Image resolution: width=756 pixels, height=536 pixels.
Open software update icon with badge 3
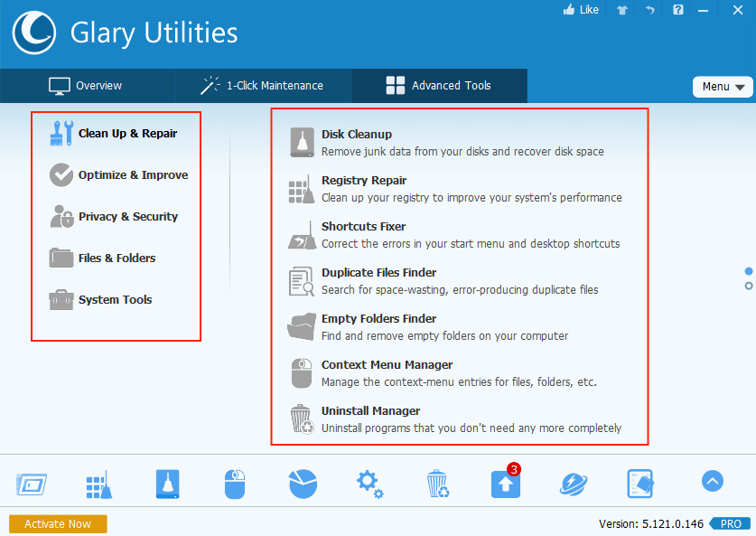click(506, 482)
